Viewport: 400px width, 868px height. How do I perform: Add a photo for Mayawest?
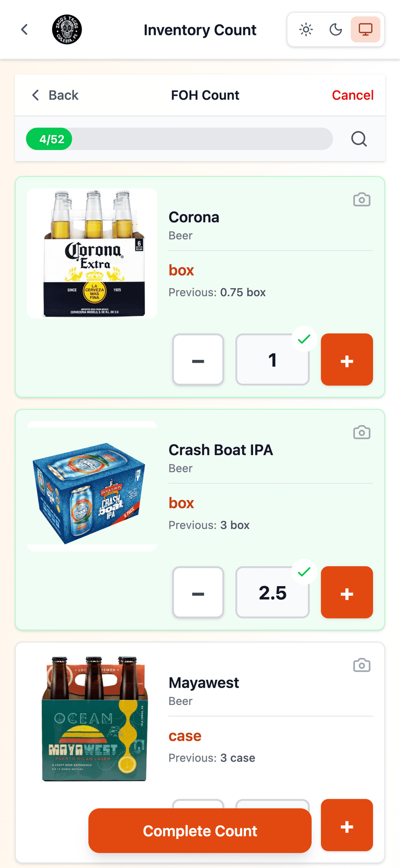[361, 665]
